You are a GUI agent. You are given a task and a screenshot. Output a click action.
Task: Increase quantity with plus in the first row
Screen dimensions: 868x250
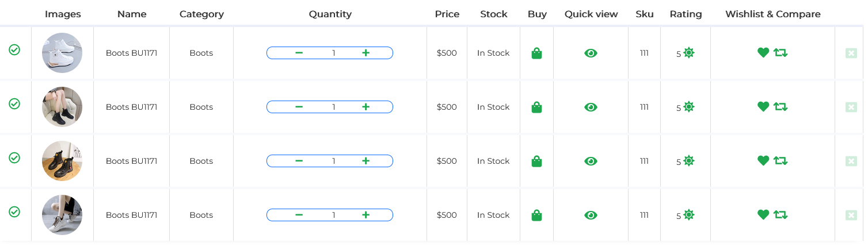[366, 53]
